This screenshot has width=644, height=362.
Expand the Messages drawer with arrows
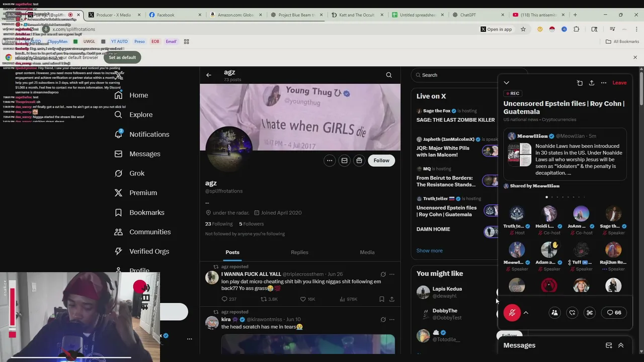click(621, 345)
